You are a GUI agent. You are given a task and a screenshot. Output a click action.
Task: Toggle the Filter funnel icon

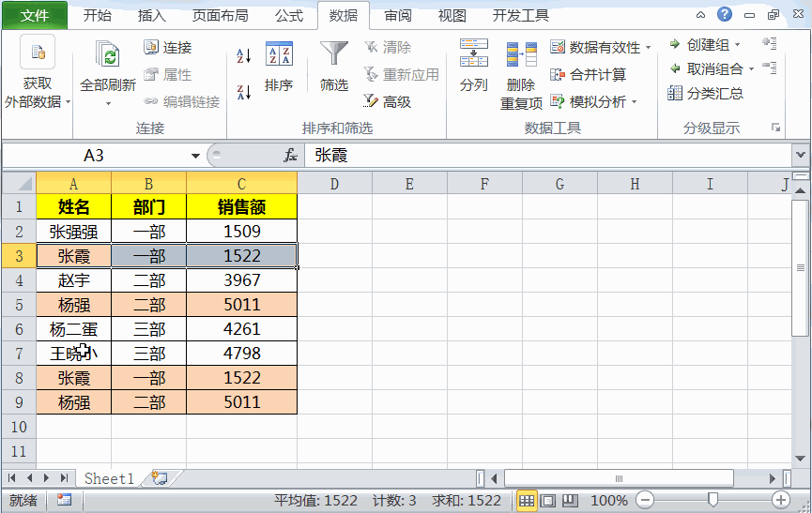(x=333, y=53)
